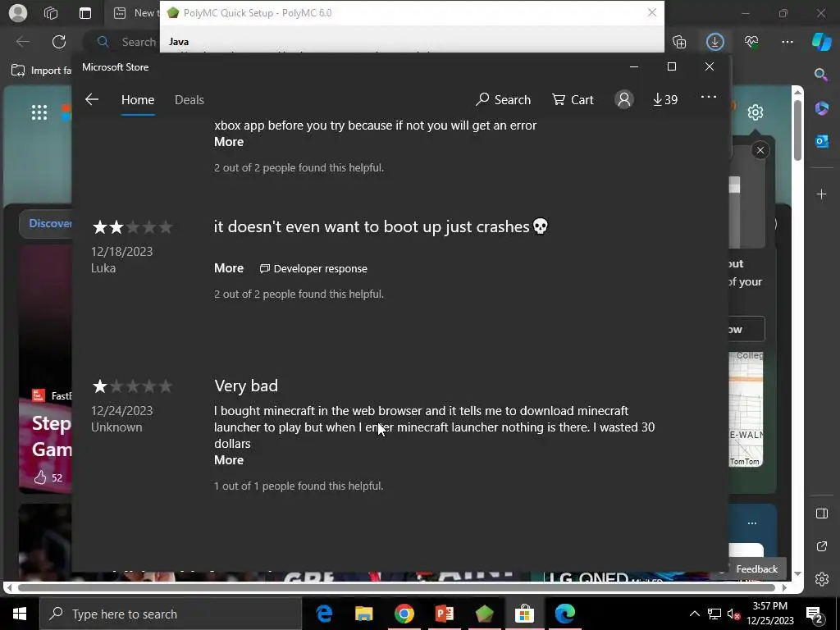Show hidden system tray icons

pos(694,614)
